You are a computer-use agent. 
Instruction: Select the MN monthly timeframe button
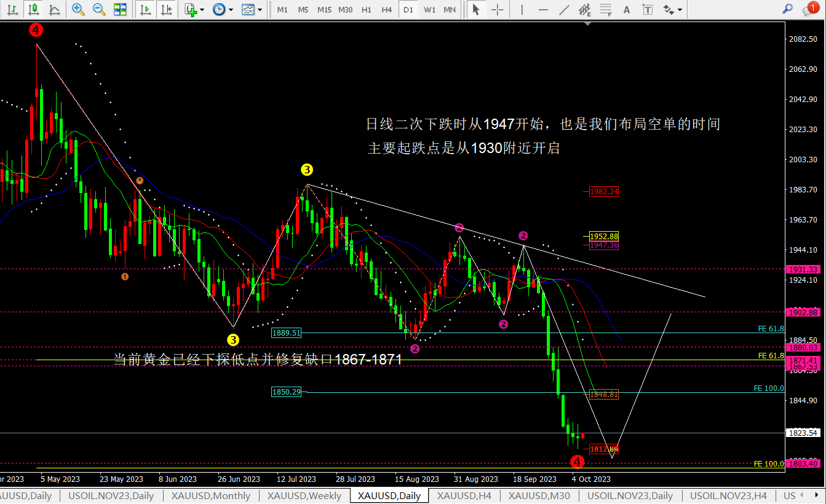[450, 9]
